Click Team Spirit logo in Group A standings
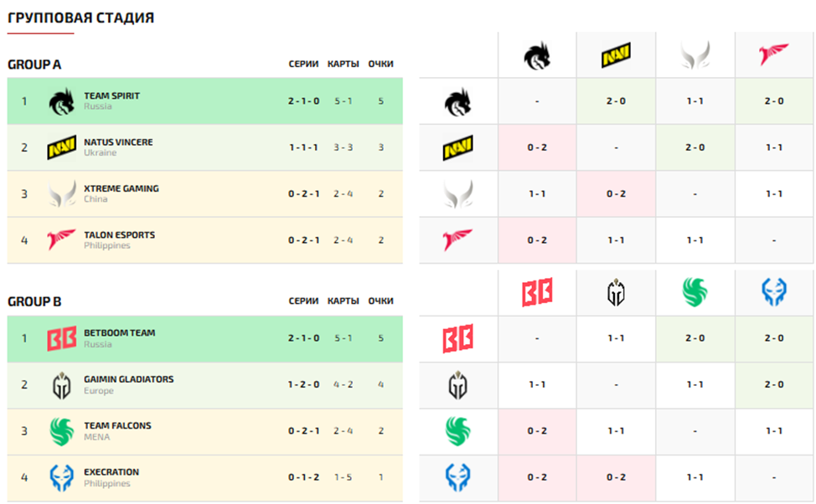816x504 pixels. (x=61, y=102)
